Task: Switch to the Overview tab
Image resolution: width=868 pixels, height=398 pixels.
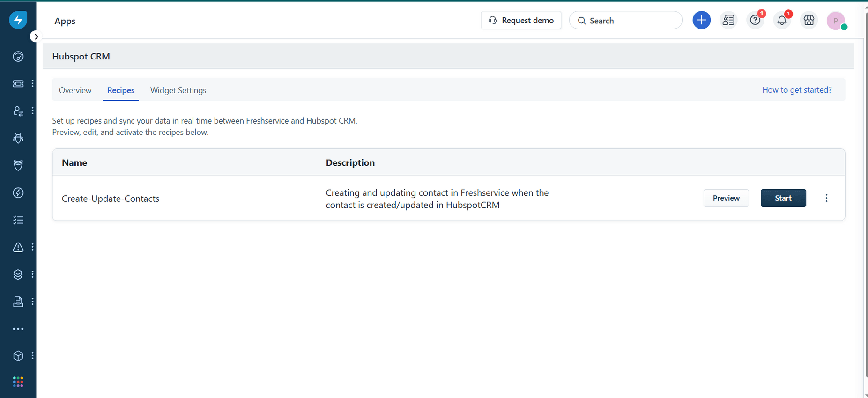Action: coord(75,90)
